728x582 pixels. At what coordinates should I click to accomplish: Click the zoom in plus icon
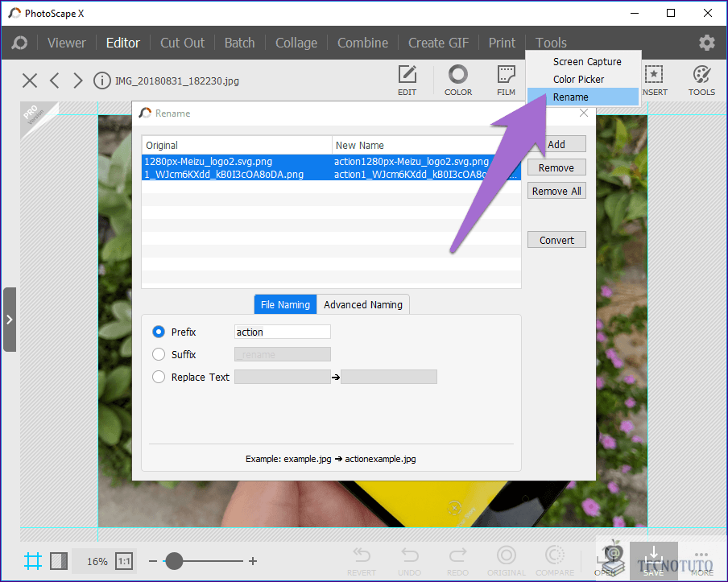(x=253, y=561)
